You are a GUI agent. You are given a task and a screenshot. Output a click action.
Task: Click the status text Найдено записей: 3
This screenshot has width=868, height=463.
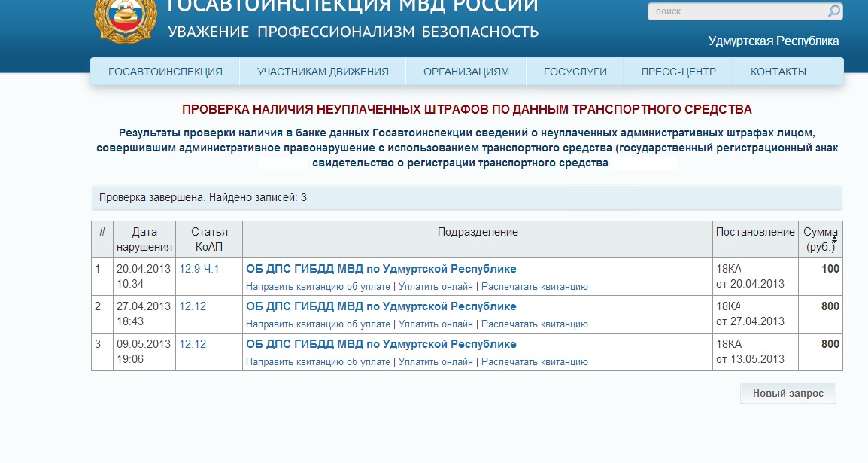point(257,198)
